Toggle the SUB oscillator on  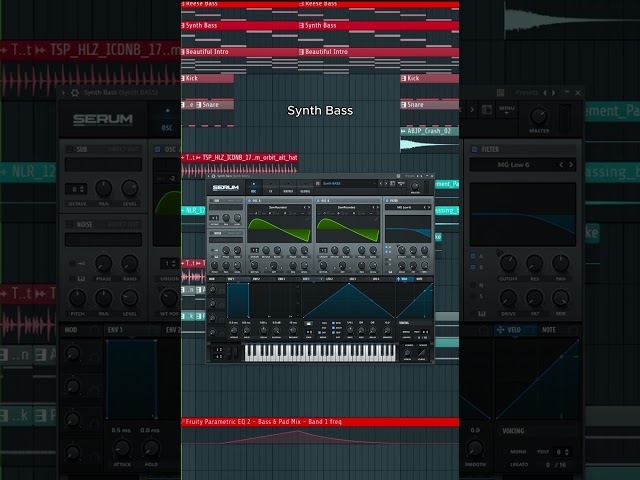(211, 200)
